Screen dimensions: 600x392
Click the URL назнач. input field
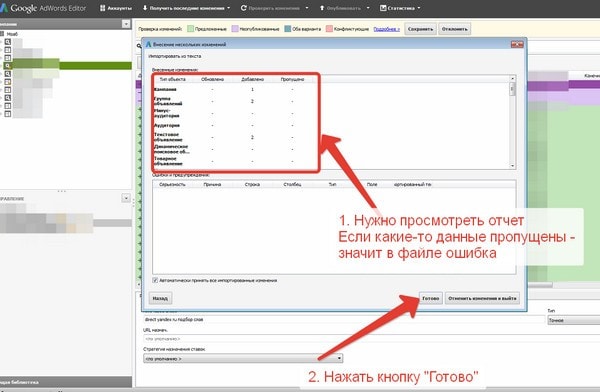pyautogui.click(x=371, y=339)
